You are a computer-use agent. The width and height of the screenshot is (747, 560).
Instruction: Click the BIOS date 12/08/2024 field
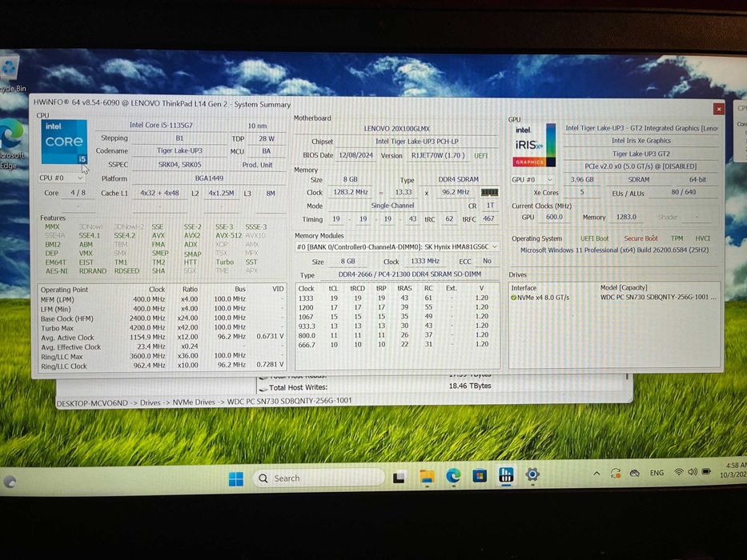pos(355,156)
